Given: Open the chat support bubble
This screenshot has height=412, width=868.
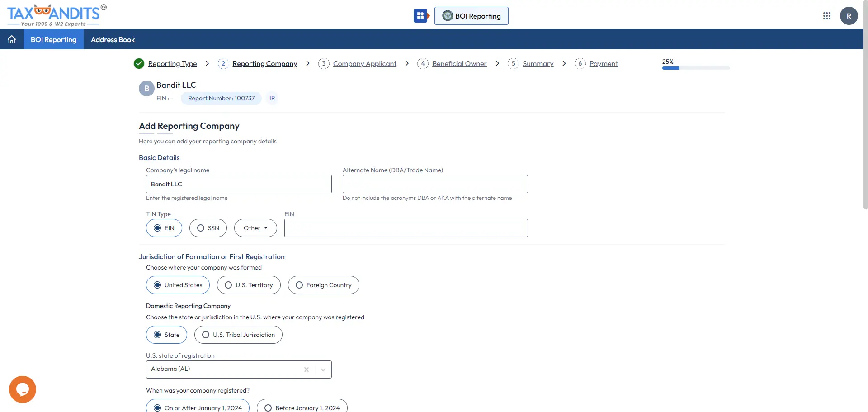Looking at the screenshot, I should tap(22, 389).
